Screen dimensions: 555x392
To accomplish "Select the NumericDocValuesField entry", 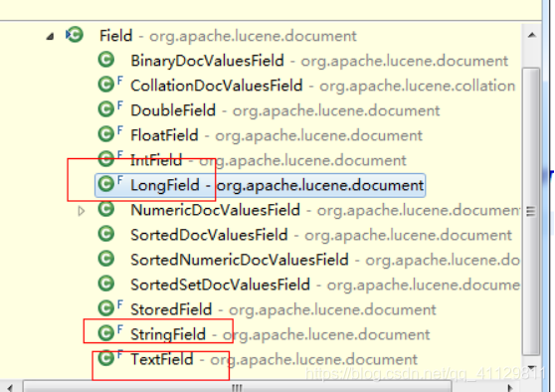I will [x=325, y=210].
